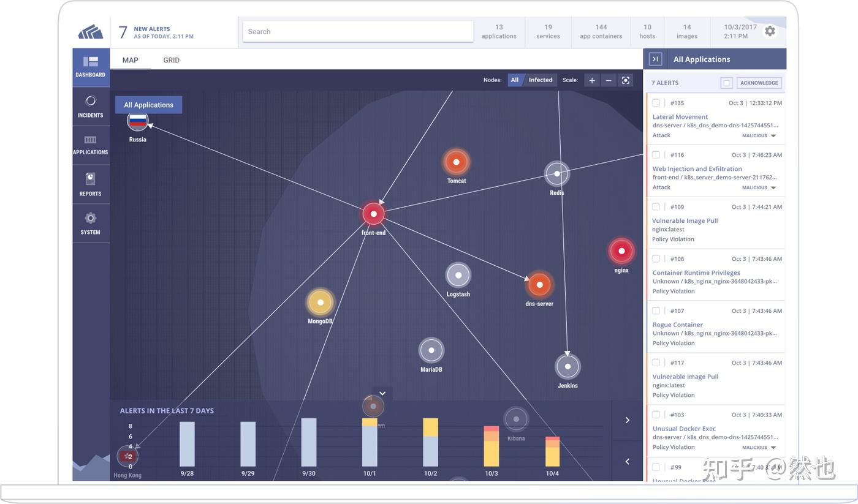Fit map to screen with scale icon
This screenshot has width=858, height=504.
(625, 80)
